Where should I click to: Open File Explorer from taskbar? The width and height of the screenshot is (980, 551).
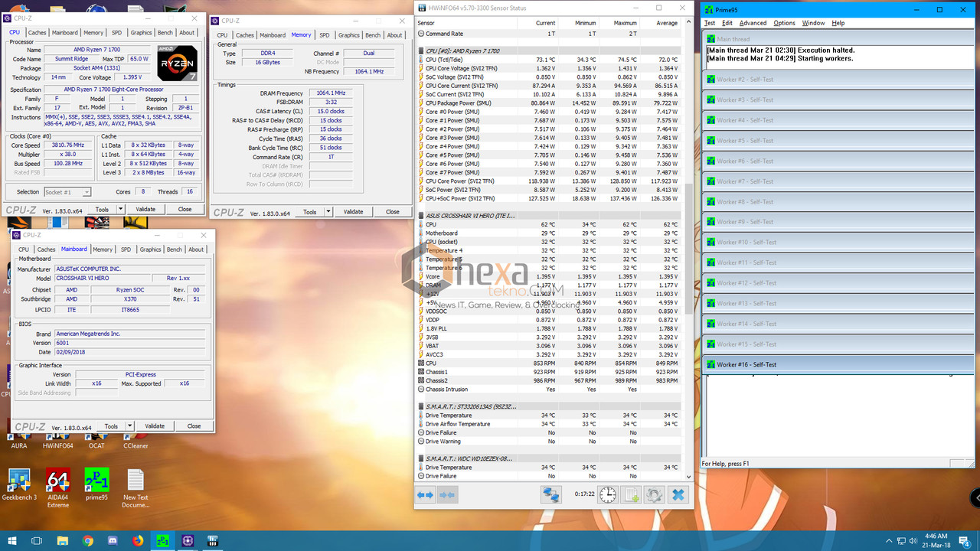pos(62,540)
